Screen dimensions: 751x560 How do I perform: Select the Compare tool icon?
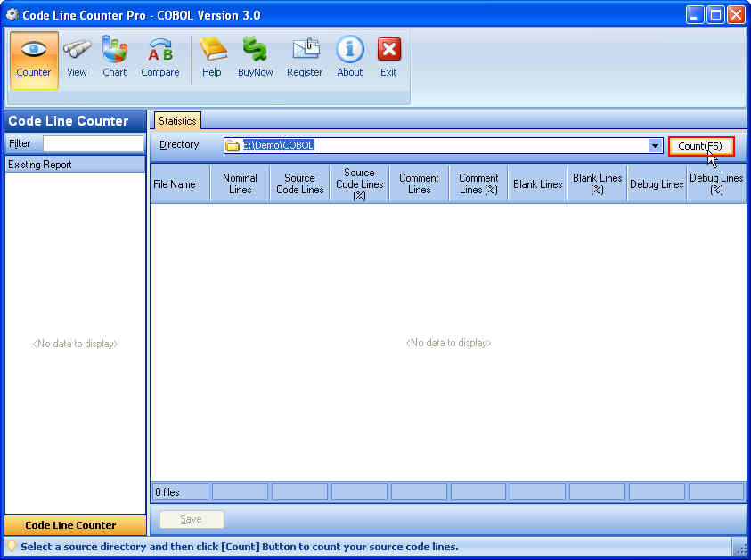159,55
